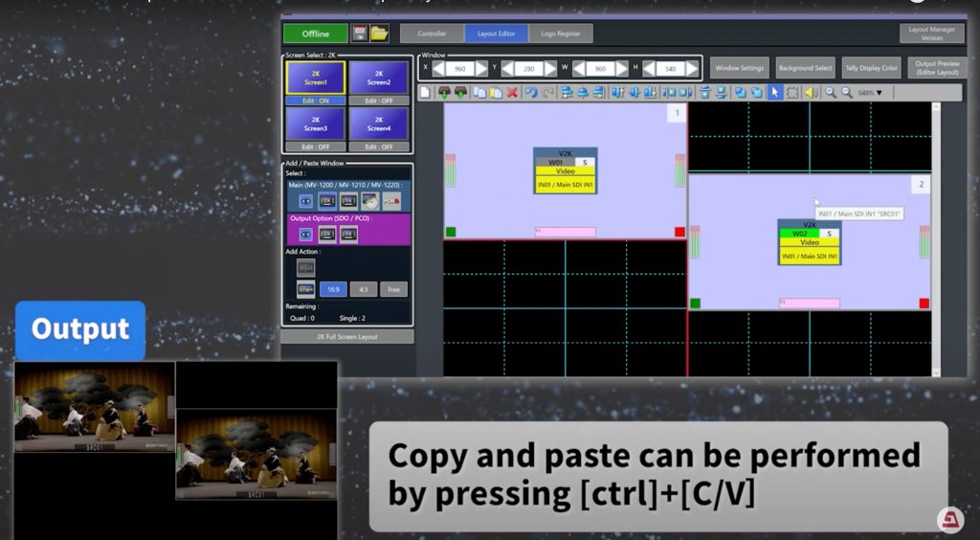
Task: Select the arrow pointer tool
Action: pos(775,93)
